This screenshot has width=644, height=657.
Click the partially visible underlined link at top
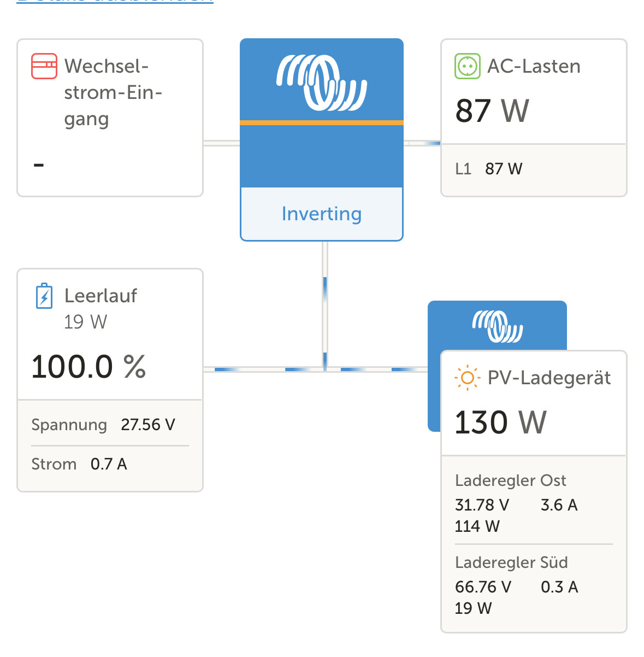tap(115, 2)
